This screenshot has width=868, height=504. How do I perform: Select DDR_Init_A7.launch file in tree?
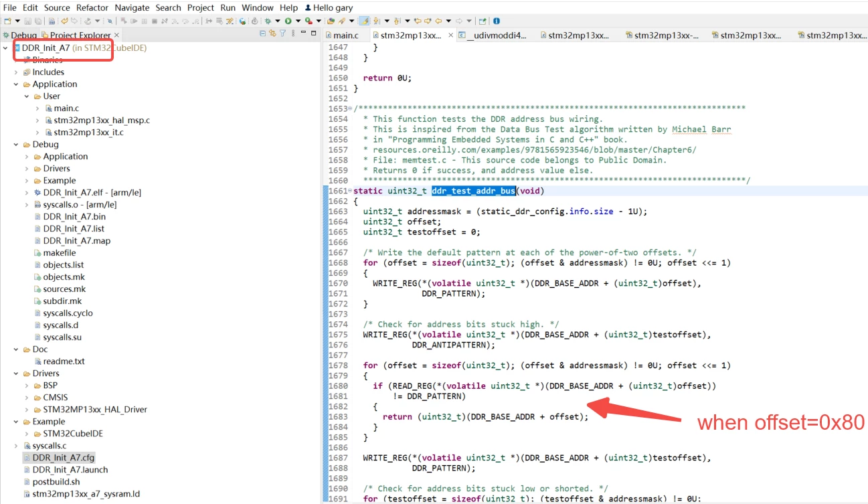pos(70,470)
